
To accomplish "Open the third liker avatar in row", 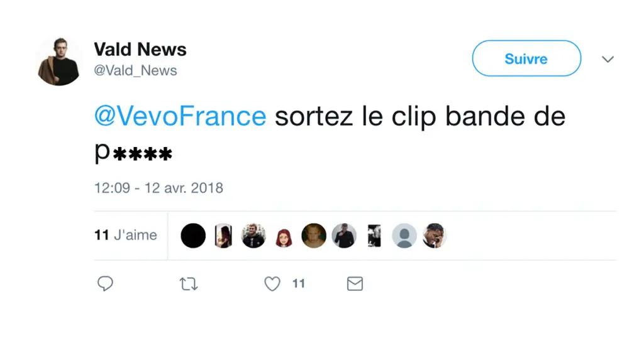I will coord(253,236).
